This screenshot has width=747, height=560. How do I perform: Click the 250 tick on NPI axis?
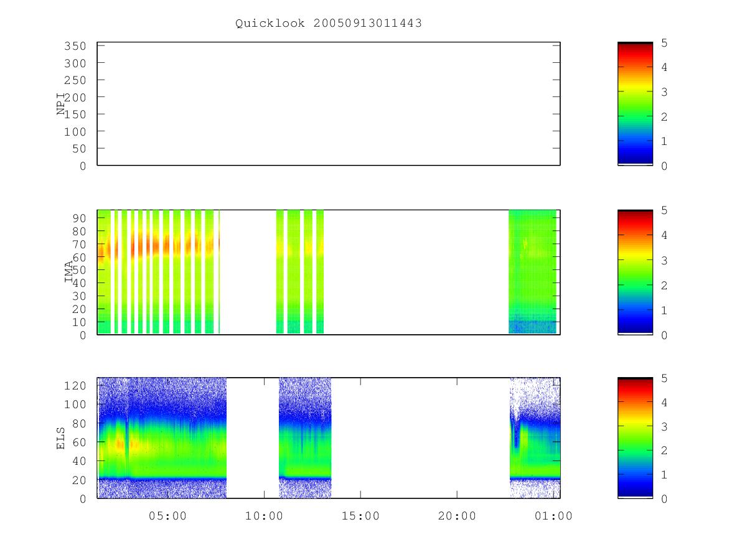pos(74,80)
